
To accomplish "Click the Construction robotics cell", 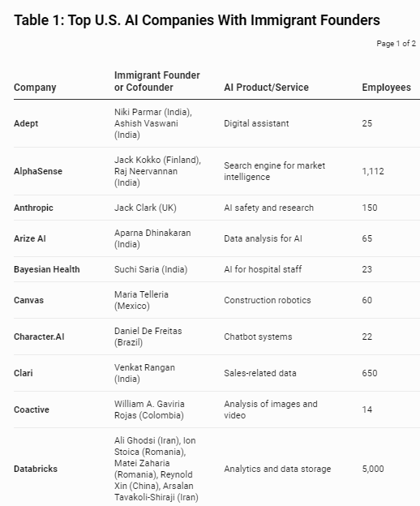I will [x=268, y=300].
